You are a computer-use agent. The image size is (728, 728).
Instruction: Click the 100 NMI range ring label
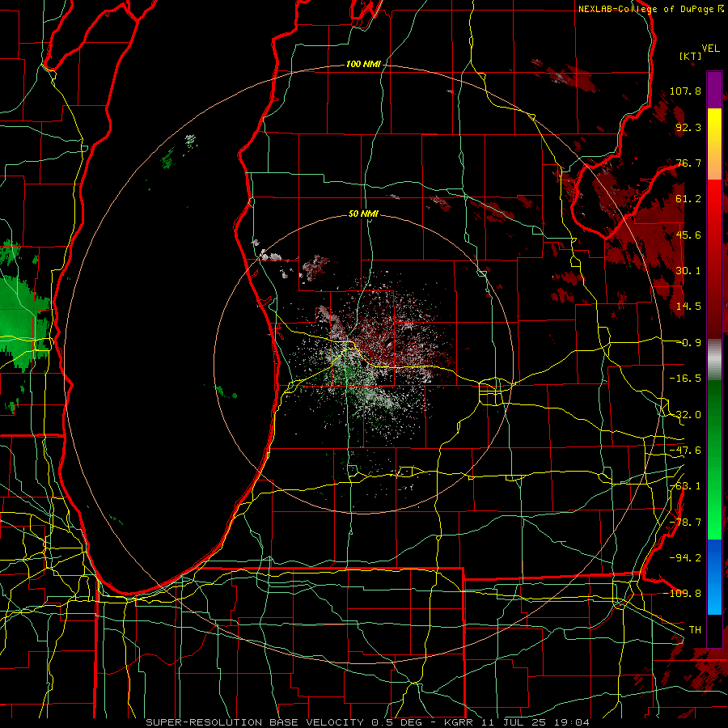(363, 64)
